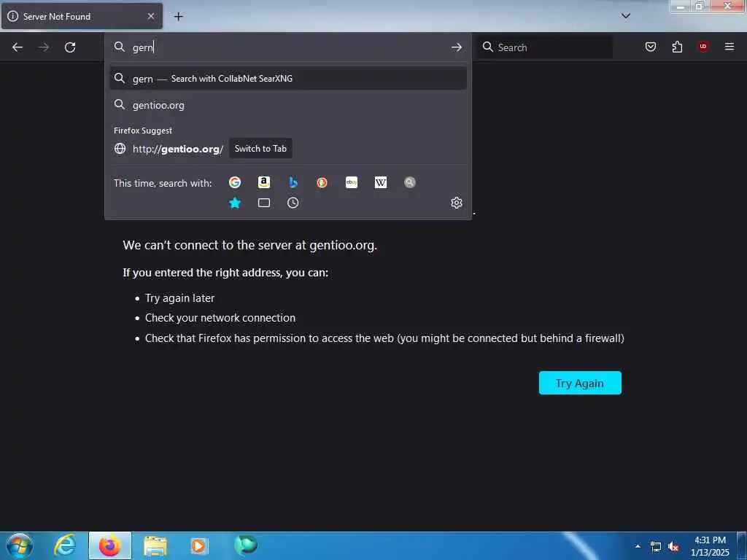Click the Search box field
Viewport: 747px width, 560px height.
coord(546,47)
